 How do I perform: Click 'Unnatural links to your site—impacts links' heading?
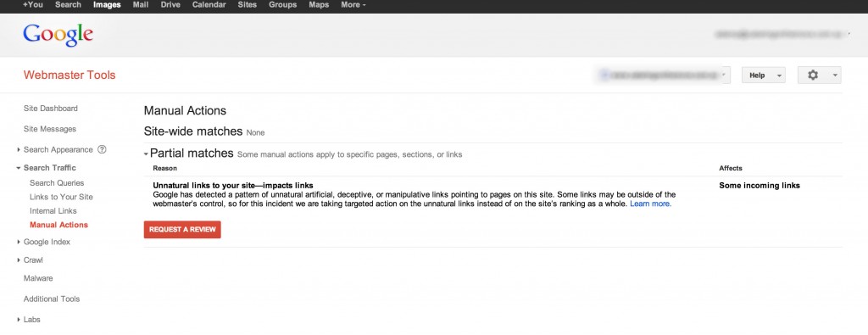pos(233,186)
